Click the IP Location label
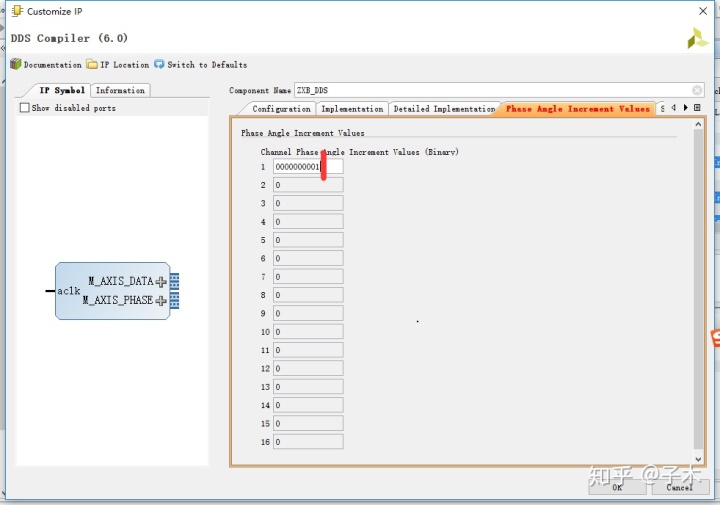 [124, 65]
